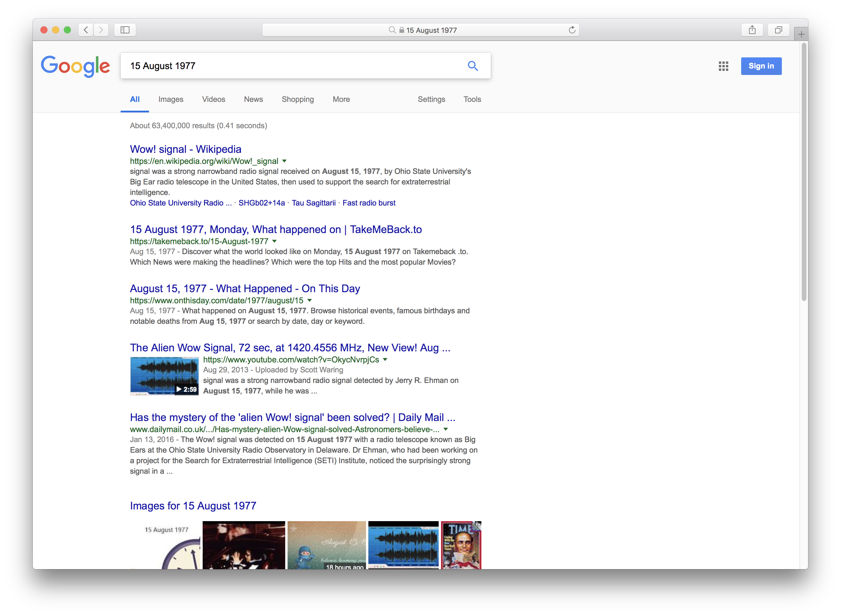Select the All search tab
The height and width of the screenshot is (616, 841).
tap(135, 99)
